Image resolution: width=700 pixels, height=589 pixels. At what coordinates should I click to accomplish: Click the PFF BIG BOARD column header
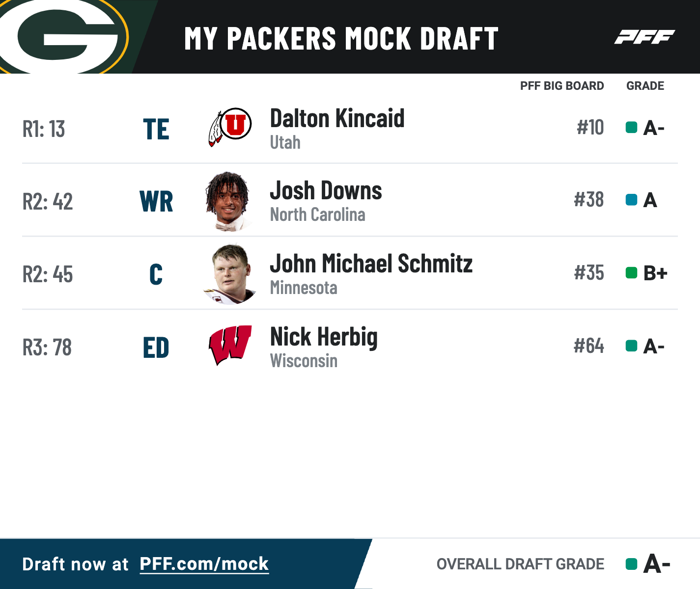[x=562, y=86]
